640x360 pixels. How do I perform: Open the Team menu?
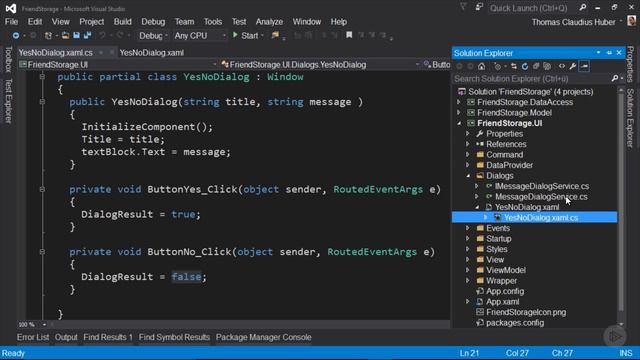tap(184, 22)
